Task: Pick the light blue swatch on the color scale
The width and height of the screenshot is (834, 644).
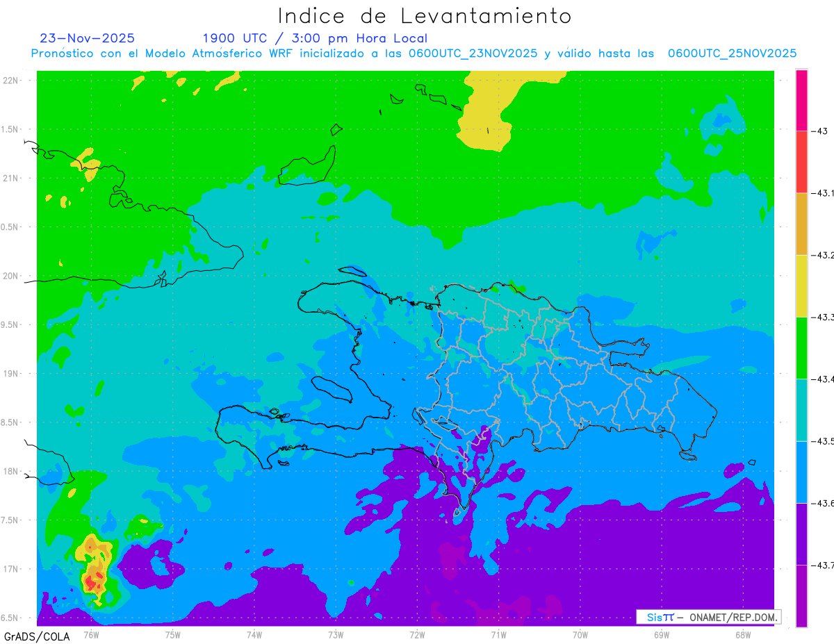Action: 801,472
